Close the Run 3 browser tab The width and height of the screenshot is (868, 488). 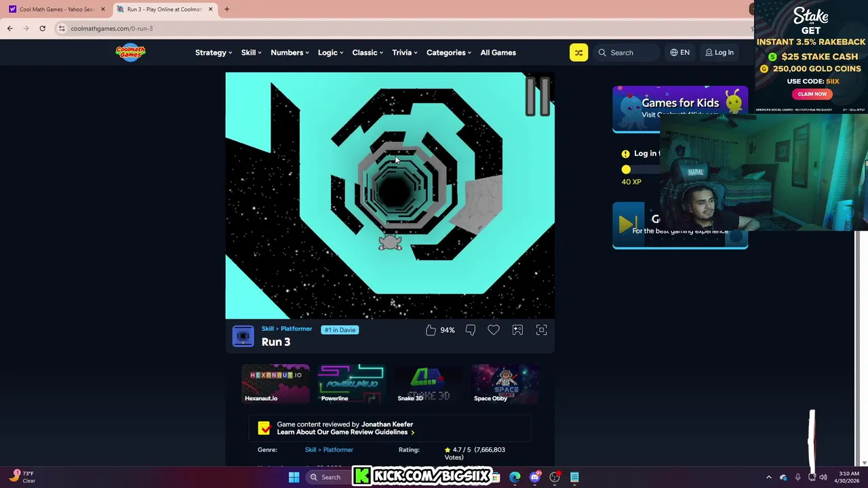pos(210,9)
